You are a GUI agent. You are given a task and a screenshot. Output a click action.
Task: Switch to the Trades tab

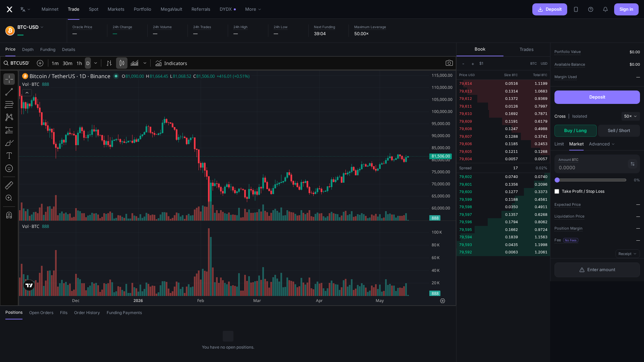pos(527,50)
